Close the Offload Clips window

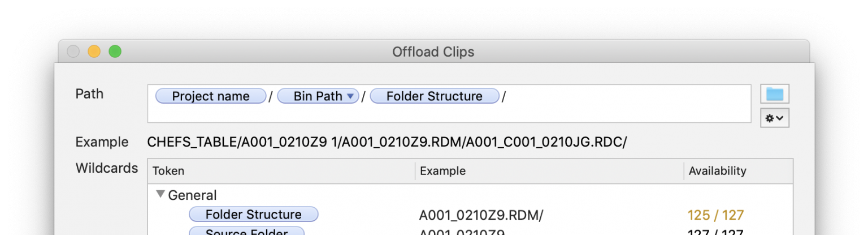tap(73, 52)
